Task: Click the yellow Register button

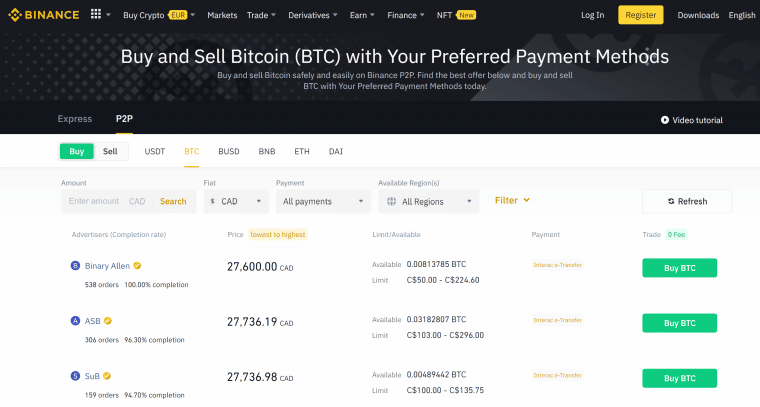Action: tap(640, 15)
